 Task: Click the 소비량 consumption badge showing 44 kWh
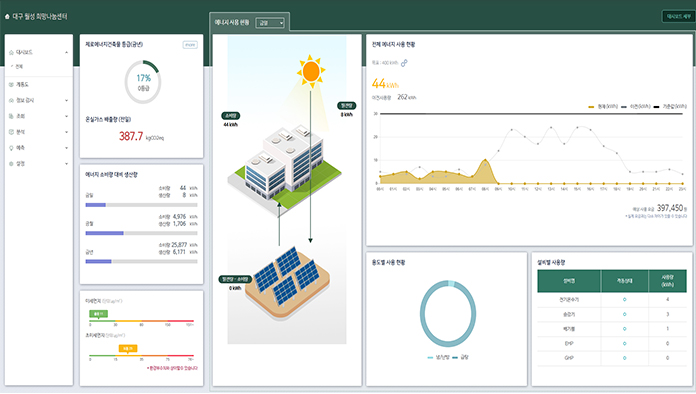click(230, 116)
